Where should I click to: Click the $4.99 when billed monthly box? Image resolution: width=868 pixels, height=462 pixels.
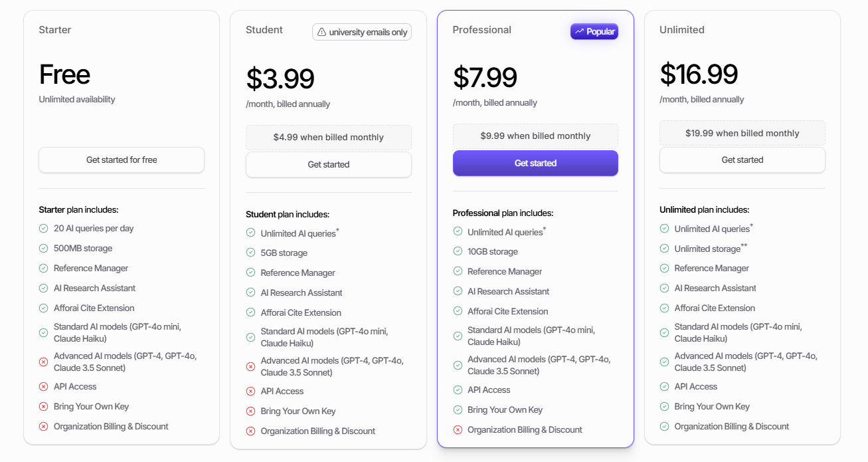coord(329,138)
